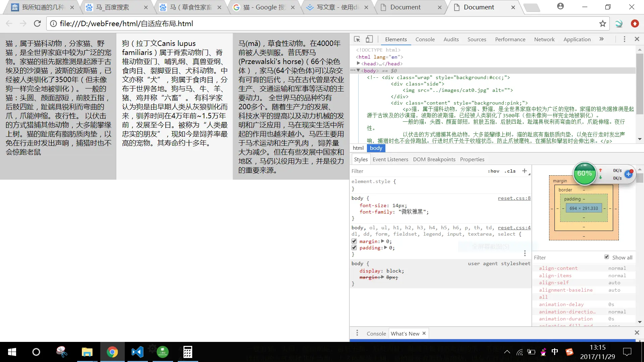Viewport: 644px width, 362px height.
Task: Close the What's New tab
Action: [424, 333]
